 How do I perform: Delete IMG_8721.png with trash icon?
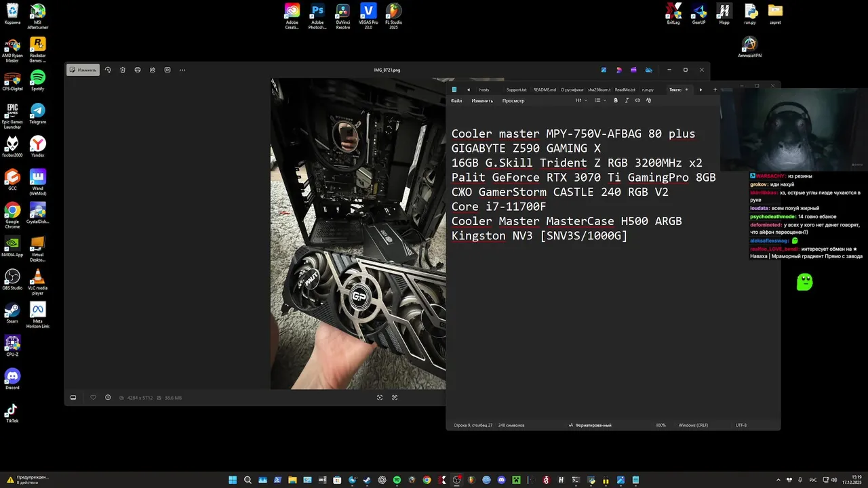click(x=123, y=70)
